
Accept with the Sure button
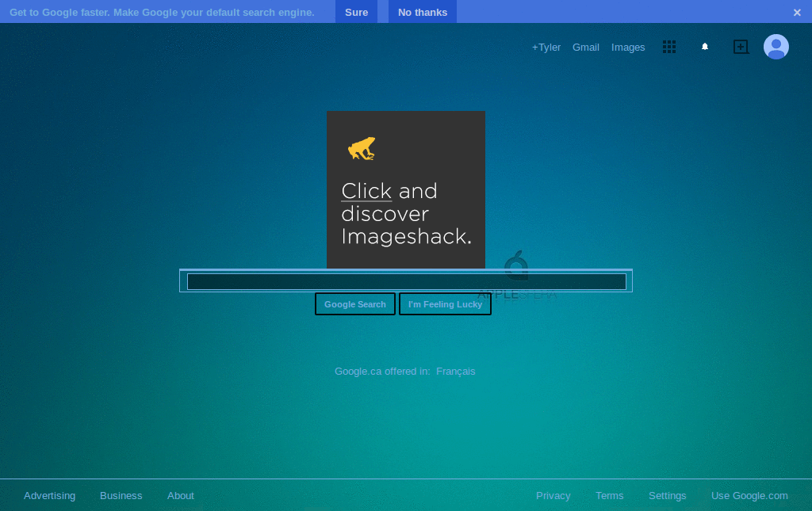coord(356,12)
